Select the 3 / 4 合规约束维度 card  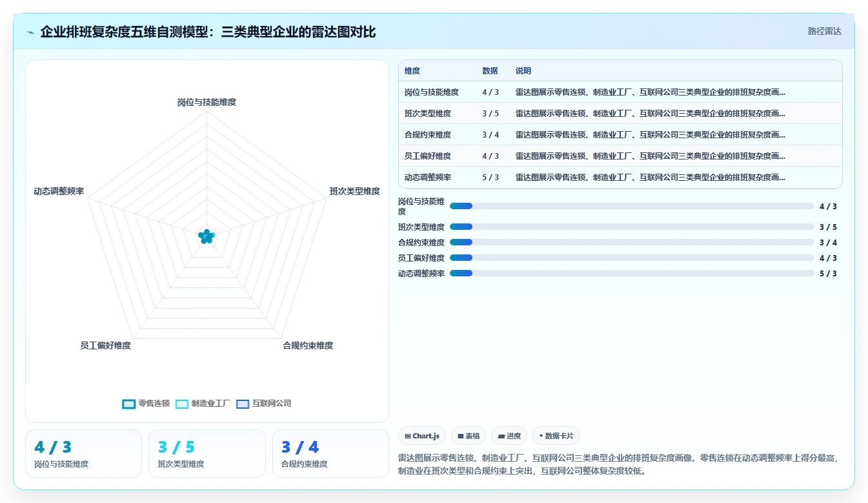(x=330, y=453)
